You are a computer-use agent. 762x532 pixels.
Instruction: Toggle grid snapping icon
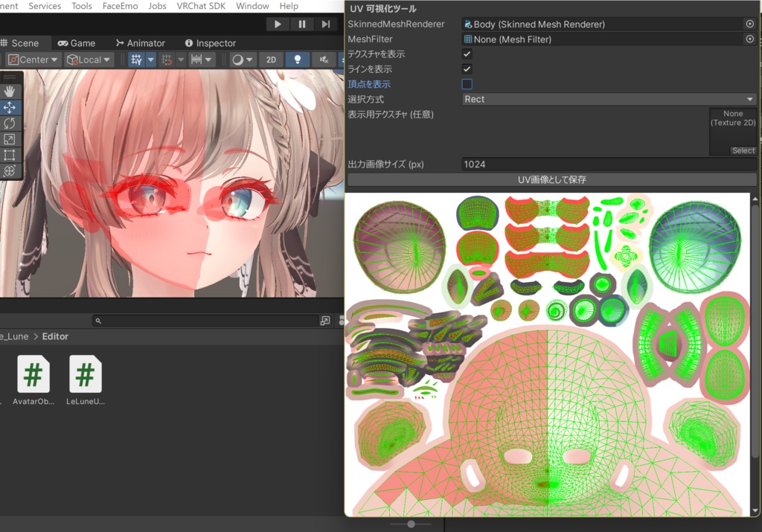point(166,60)
